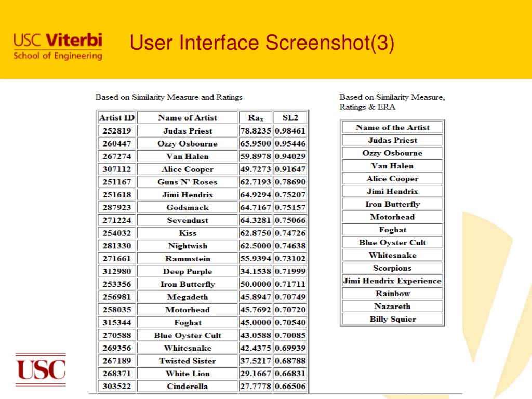Screen dimensions: 532x399
Task: Select Scorpions in the right table
Action: click(393, 268)
